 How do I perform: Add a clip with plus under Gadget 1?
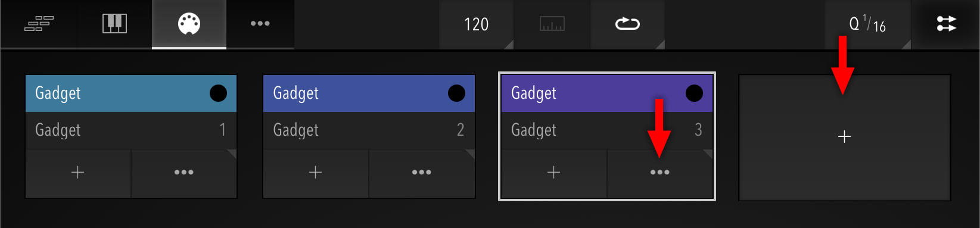(x=77, y=173)
